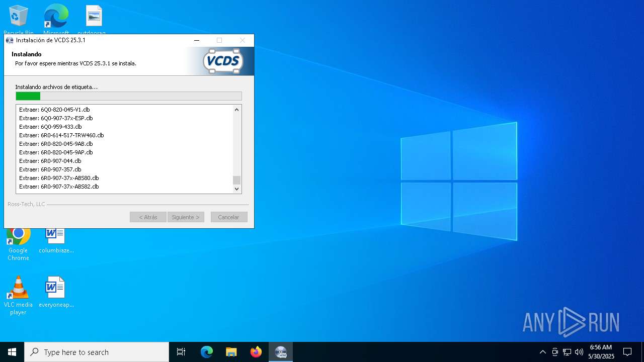The height and width of the screenshot is (362, 644).
Task: Click the Ross-Tech, LLC label
Action: click(26, 204)
